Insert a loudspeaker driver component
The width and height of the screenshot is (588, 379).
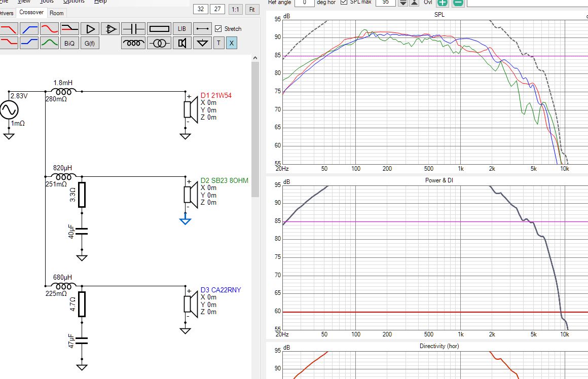point(182,43)
